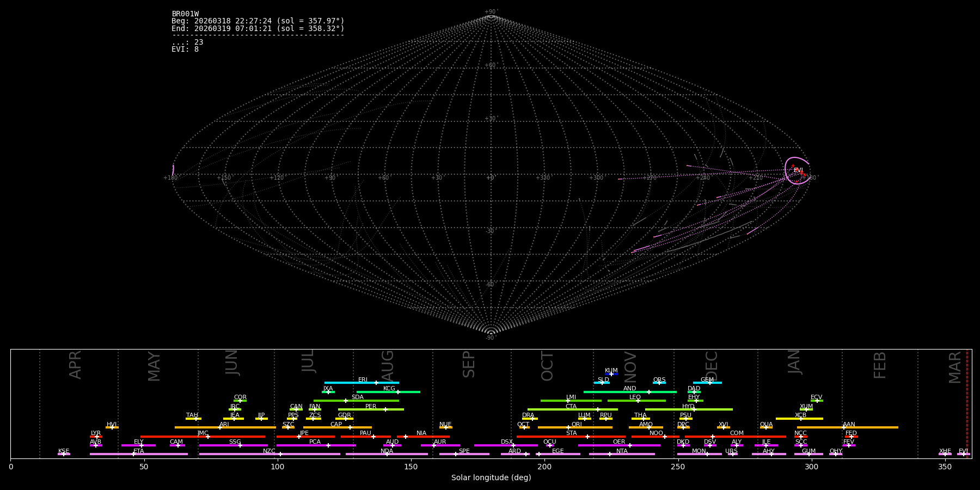The height and width of the screenshot is (490, 980).
Task: Click the SPE shower label
Action: (464, 451)
